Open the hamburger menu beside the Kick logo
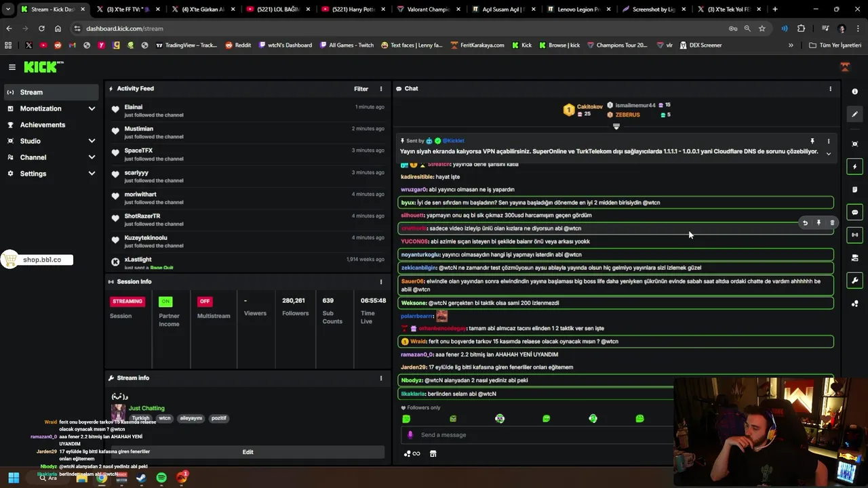 (x=12, y=67)
